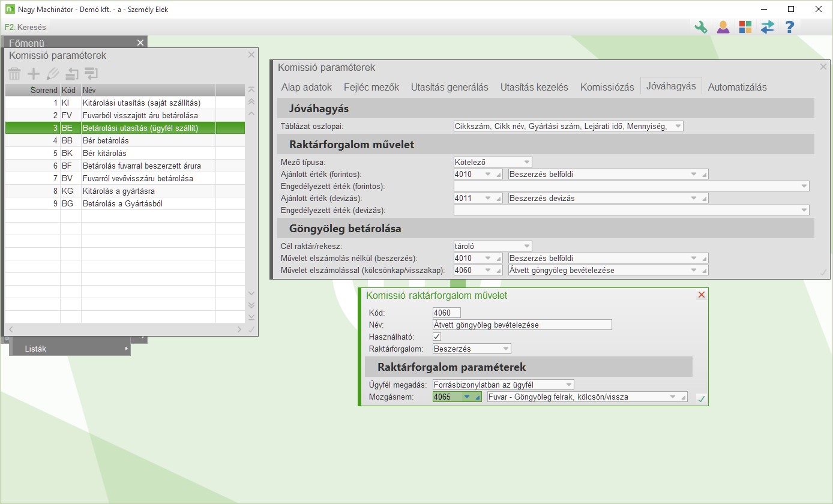Screen dimensions: 833x504
Task: Switch to the Komissiózás tab
Action: pos(607,87)
